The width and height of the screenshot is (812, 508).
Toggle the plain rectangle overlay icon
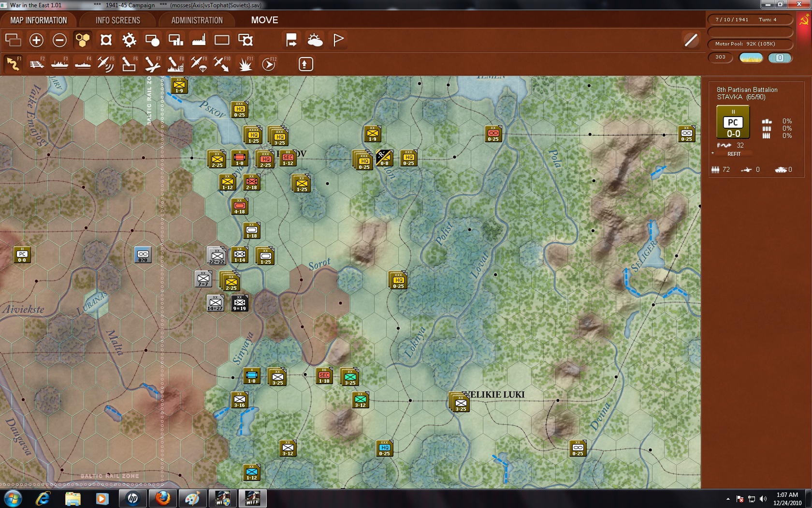222,40
